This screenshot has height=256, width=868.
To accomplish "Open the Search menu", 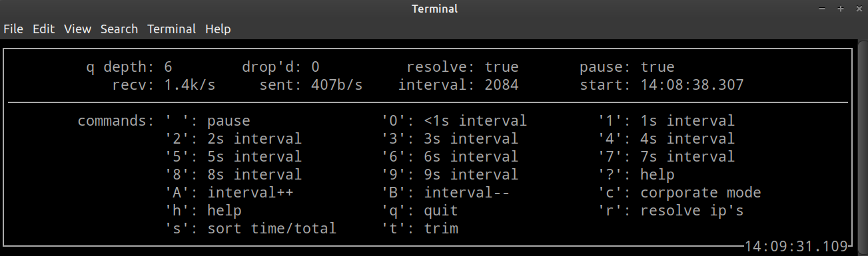I will tap(119, 29).
